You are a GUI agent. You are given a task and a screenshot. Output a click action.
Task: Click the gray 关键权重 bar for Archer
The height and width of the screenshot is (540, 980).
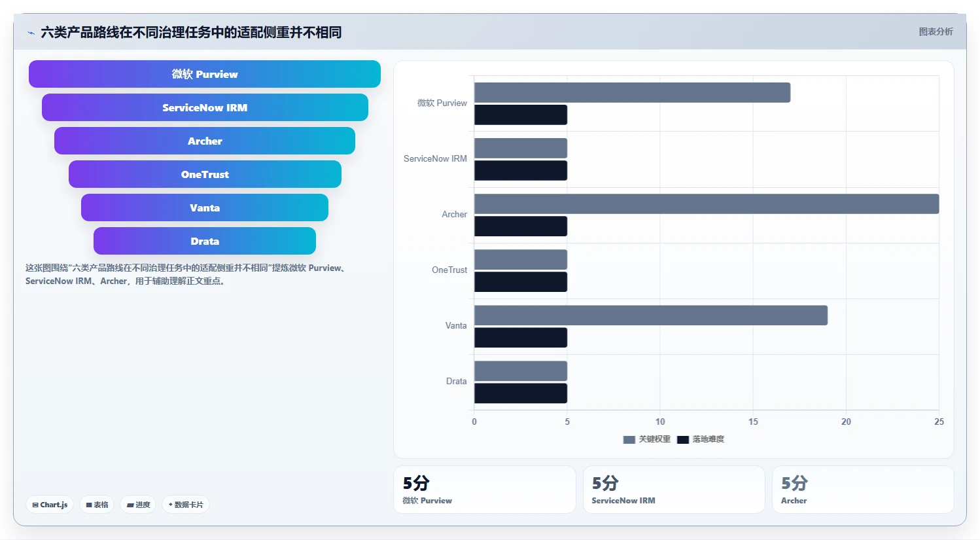[707, 204]
